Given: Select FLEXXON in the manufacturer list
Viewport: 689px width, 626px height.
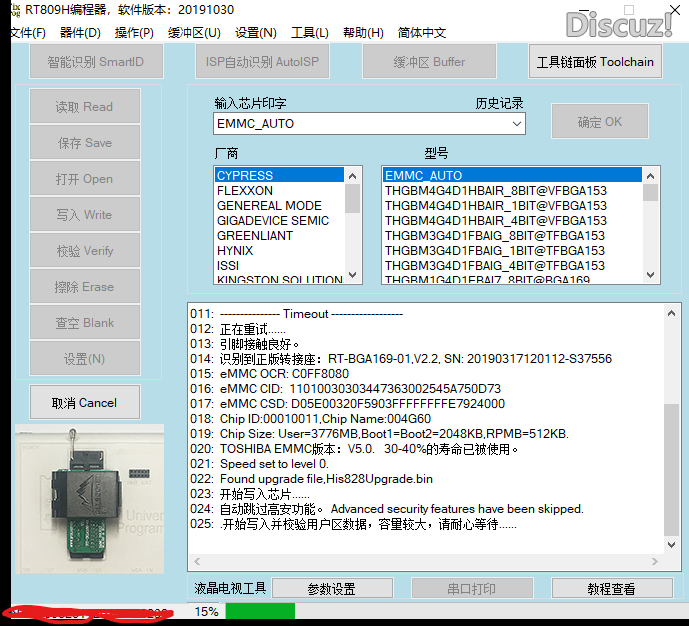Looking at the screenshot, I should click(279, 191).
